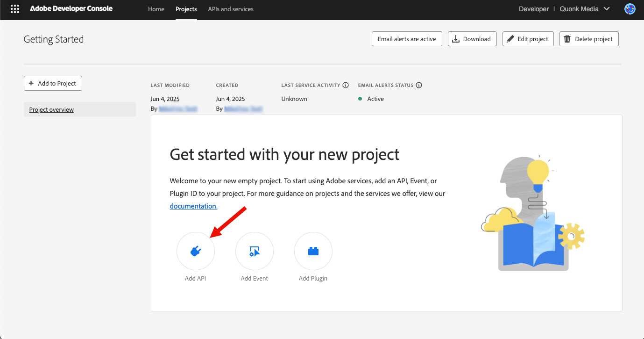Image resolution: width=644 pixels, height=339 pixels.
Task: Choose the Add Plugin icon
Action: click(x=313, y=251)
